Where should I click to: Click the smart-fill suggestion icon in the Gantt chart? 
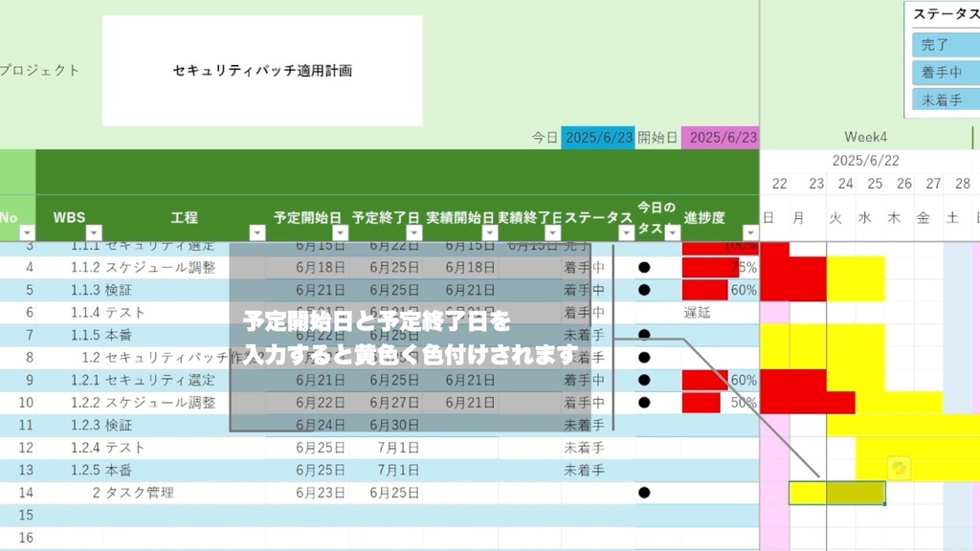(x=898, y=468)
